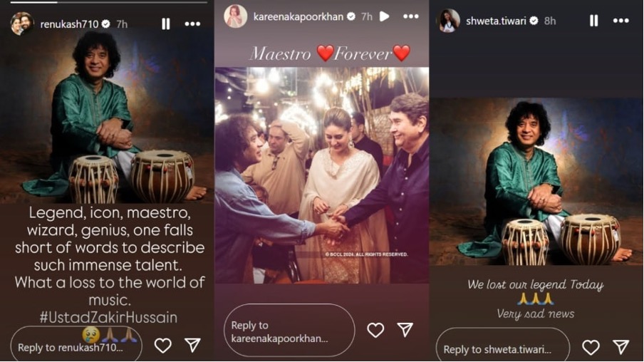This screenshot has width=644, height=362.
Task: Share renukash710 story via paper plane icon
Action: click(192, 345)
